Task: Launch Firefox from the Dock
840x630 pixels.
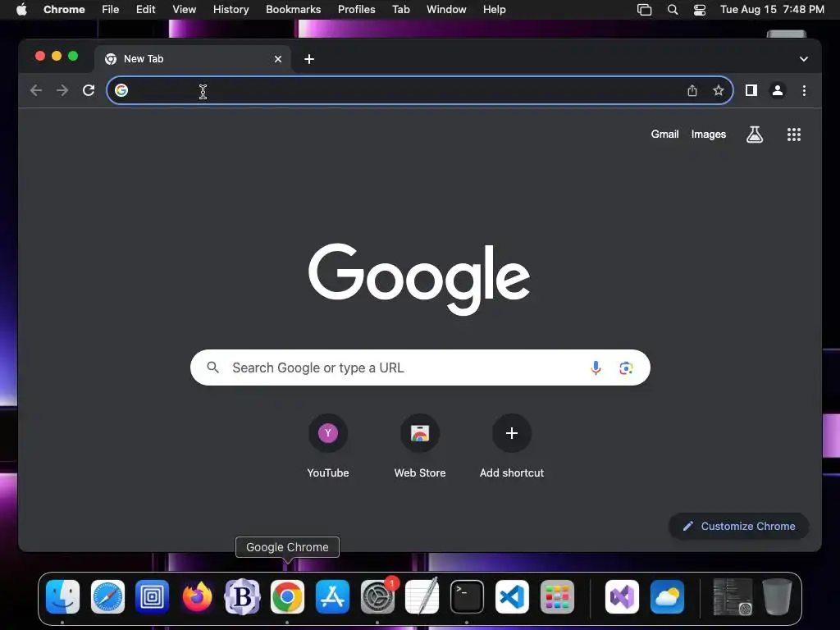Action: click(x=197, y=597)
